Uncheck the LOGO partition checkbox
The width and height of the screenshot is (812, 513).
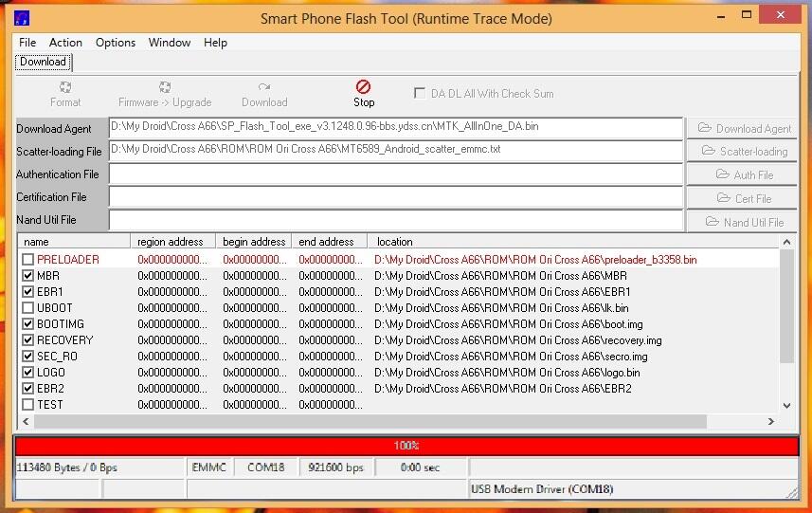(28, 372)
